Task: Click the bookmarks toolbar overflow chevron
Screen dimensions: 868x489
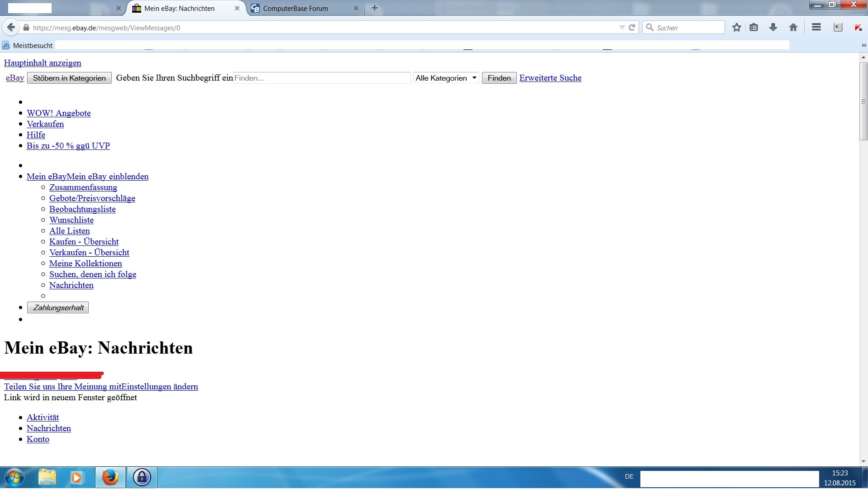Action: 863,45
